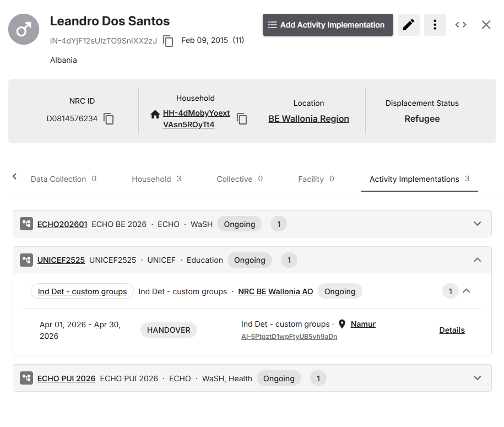Image resolution: width=504 pixels, height=427 pixels.
Task: Switch to the Facility tab
Action: [316, 179]
